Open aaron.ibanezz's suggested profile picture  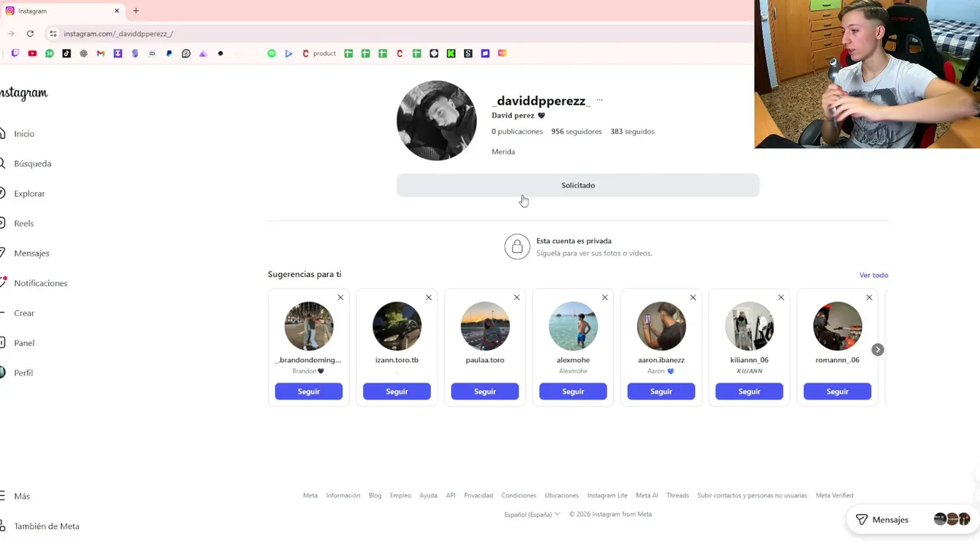coord(661,326)
